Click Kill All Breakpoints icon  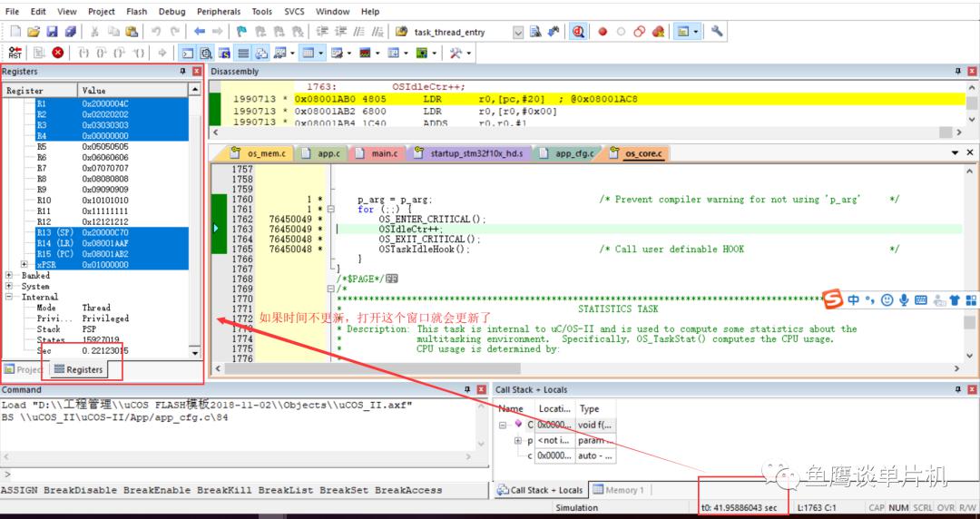point(658,31)
